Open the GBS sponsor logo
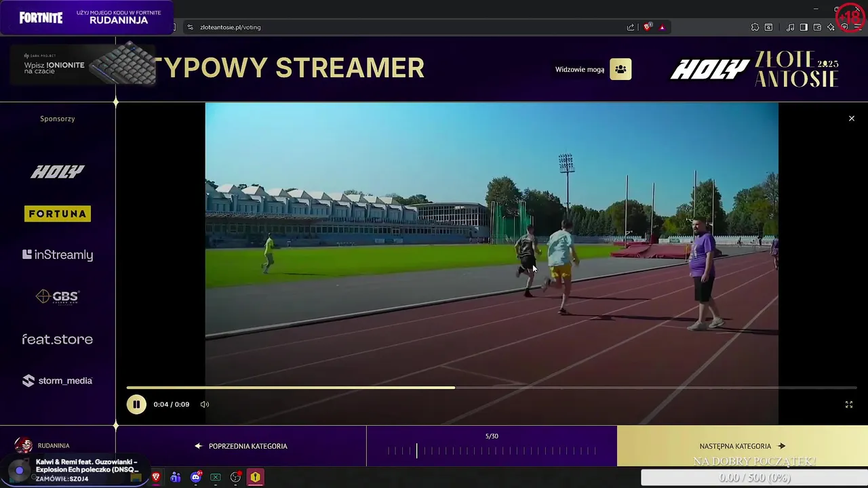Viewport: 868px width, 488px height. click(x=58, y=297)
